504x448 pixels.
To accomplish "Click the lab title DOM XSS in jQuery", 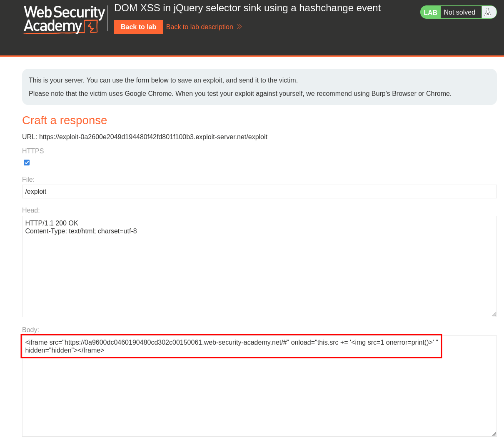I will (247, 8).
